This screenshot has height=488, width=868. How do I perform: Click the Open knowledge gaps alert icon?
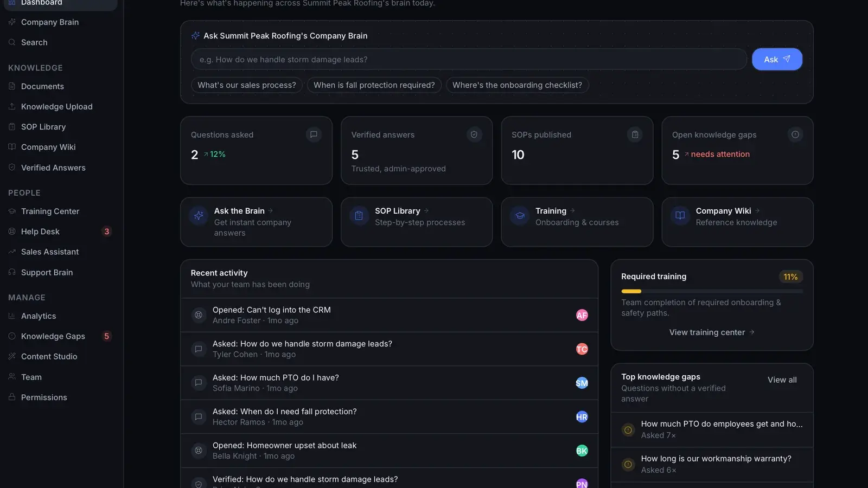[x=795, y=134]
